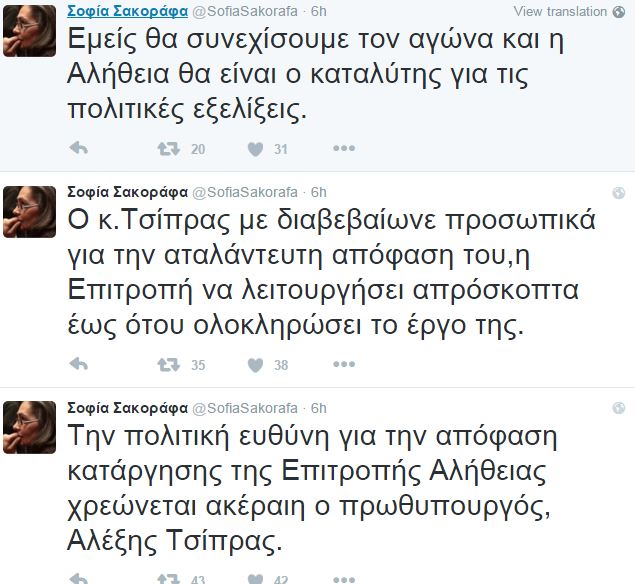Retweet the second tweet with 35 retweets
Screen dimensions: 635x584
coord(168,365)
